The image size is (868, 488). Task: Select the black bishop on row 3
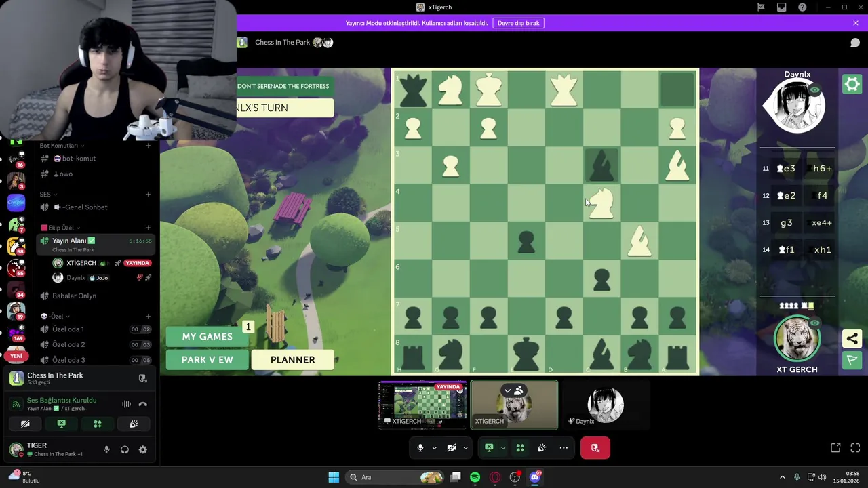(601, 165)
